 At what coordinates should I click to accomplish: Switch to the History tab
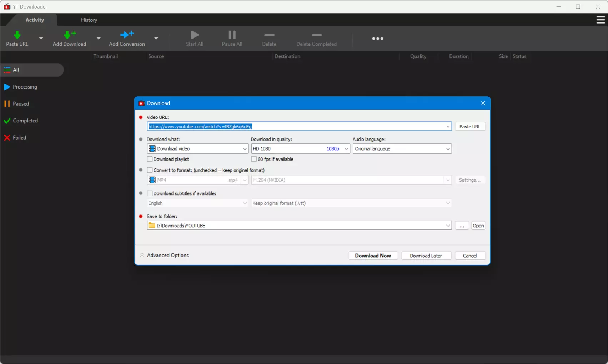(x=89, y=20)
